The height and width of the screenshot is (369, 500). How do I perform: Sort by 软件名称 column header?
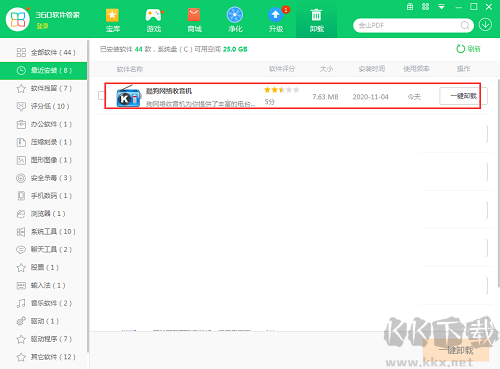pos(130,69)
